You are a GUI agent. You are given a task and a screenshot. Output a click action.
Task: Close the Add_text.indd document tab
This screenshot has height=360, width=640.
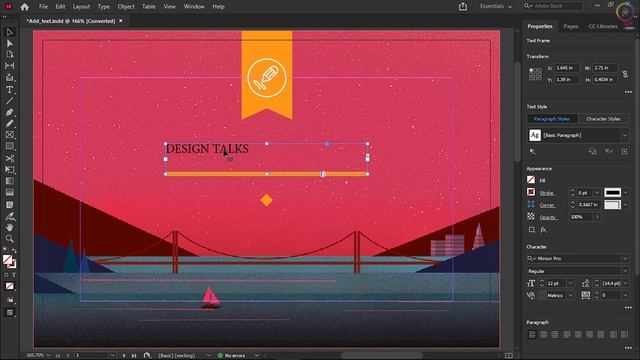point(121,21)
